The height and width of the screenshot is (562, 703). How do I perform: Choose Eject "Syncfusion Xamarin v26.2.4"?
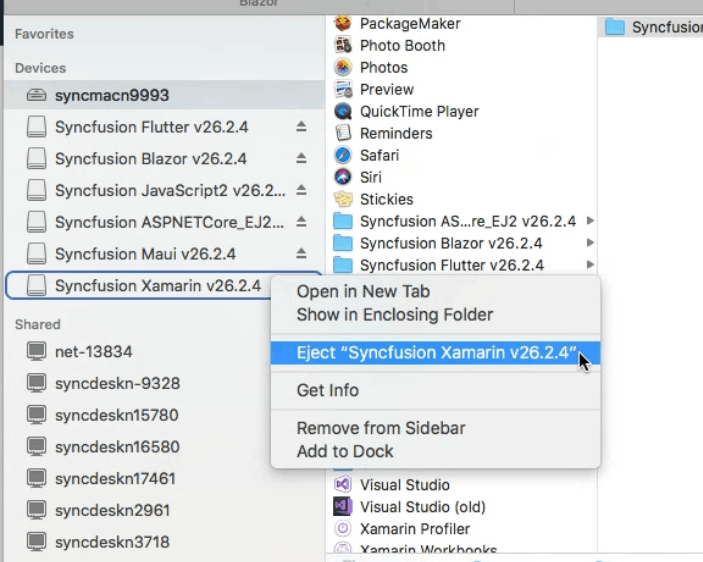pos(435,353)
